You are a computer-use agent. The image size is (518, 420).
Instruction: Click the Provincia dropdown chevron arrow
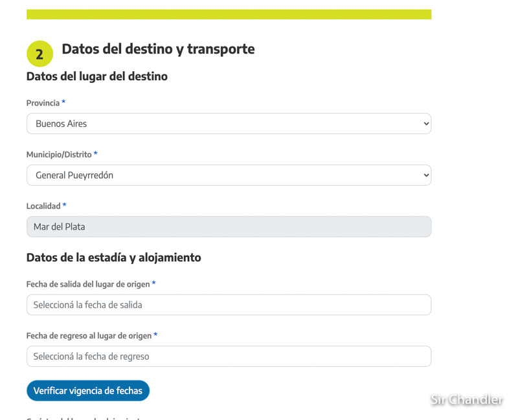(426, 124)
